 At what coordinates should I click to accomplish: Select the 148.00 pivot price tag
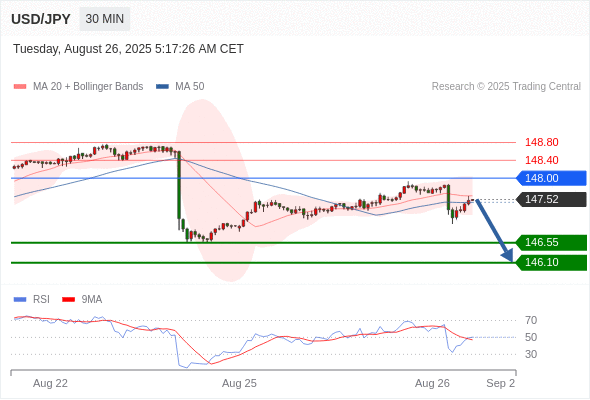551,178
